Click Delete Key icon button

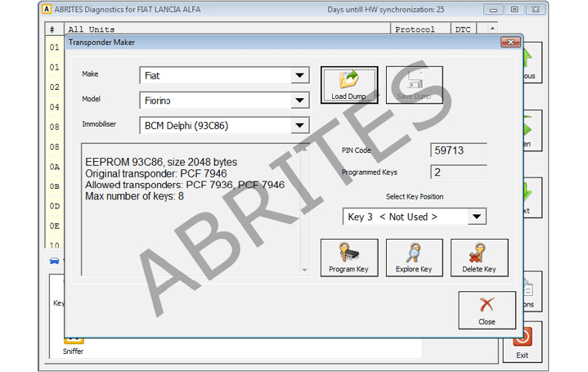tap(478, 258)
